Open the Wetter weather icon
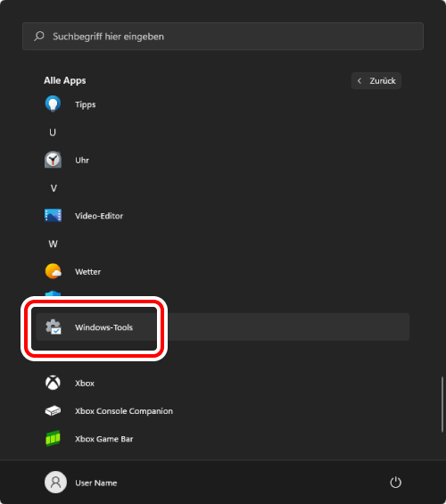 pyautogui.click(x=53, y=271)
